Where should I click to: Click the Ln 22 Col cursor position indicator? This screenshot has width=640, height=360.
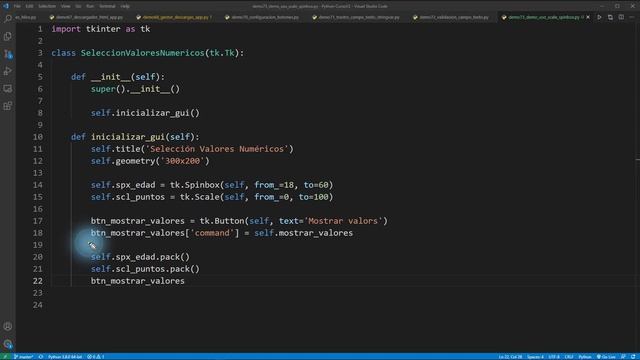[510, 357]
